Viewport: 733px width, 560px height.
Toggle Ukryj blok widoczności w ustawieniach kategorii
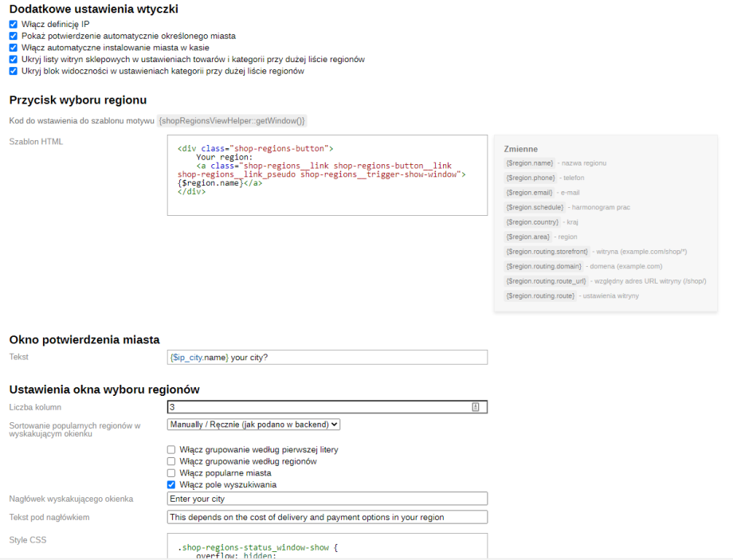coord(14,71)
